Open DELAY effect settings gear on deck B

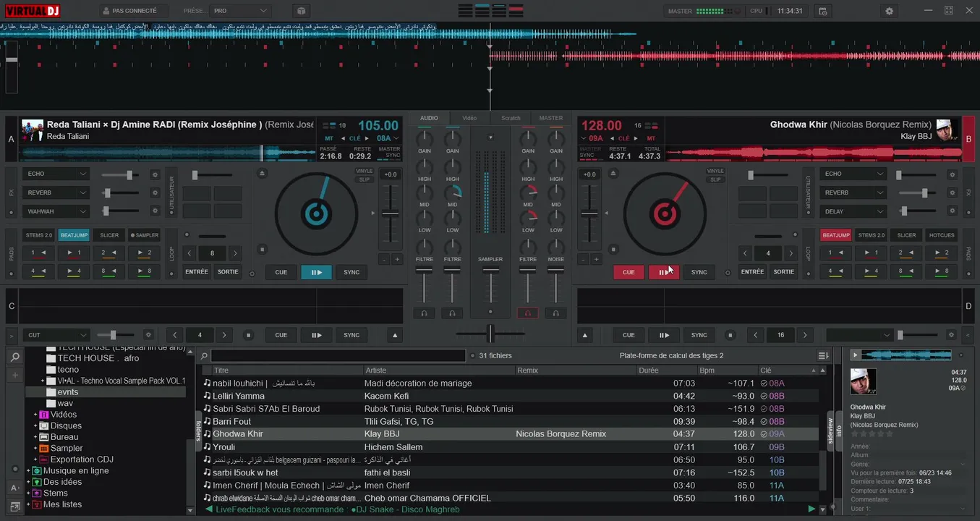[950, 211]
